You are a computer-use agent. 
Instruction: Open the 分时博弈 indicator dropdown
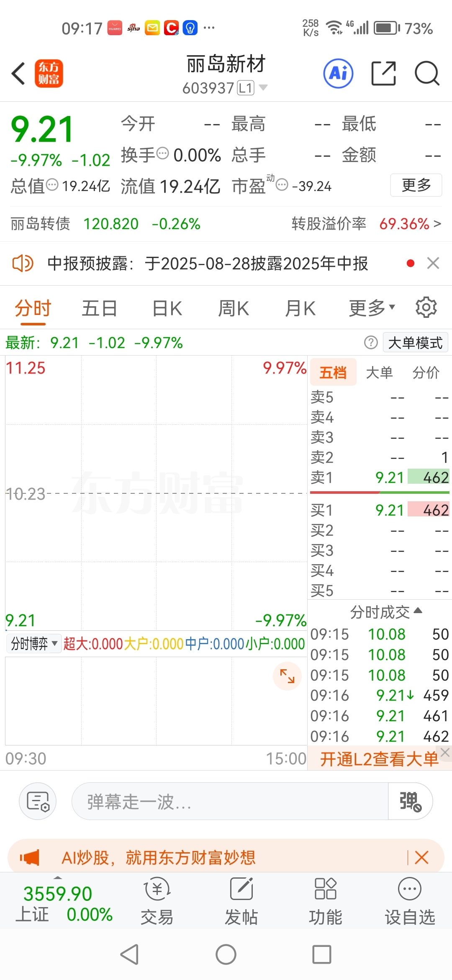(x=34, y=644)
